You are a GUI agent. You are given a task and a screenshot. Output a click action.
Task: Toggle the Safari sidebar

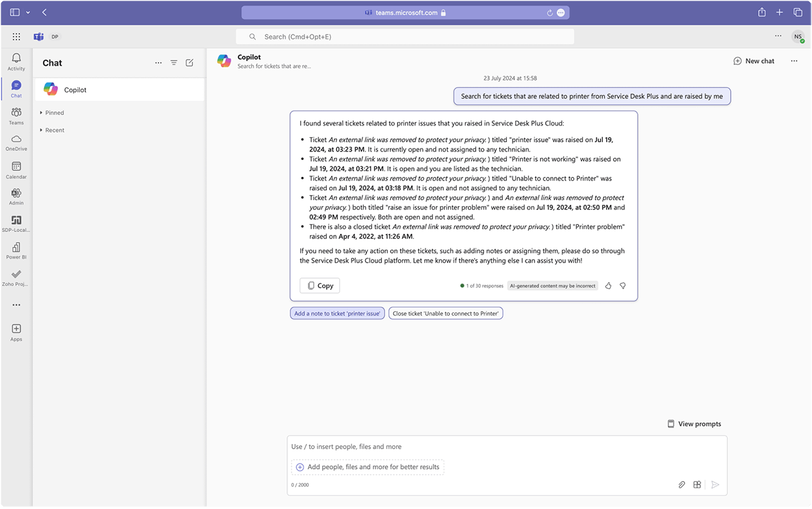(15, 12)
